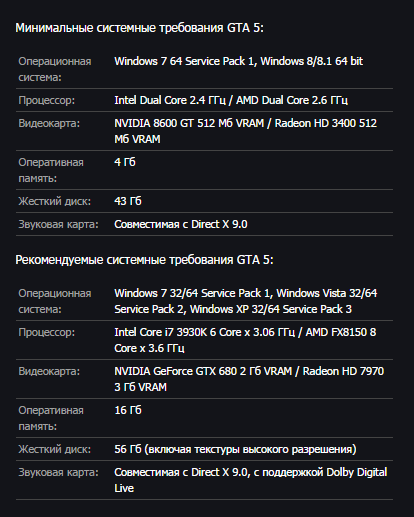
Task: Click the Жесткий диск label in minimum table
Action: (55, 201)
